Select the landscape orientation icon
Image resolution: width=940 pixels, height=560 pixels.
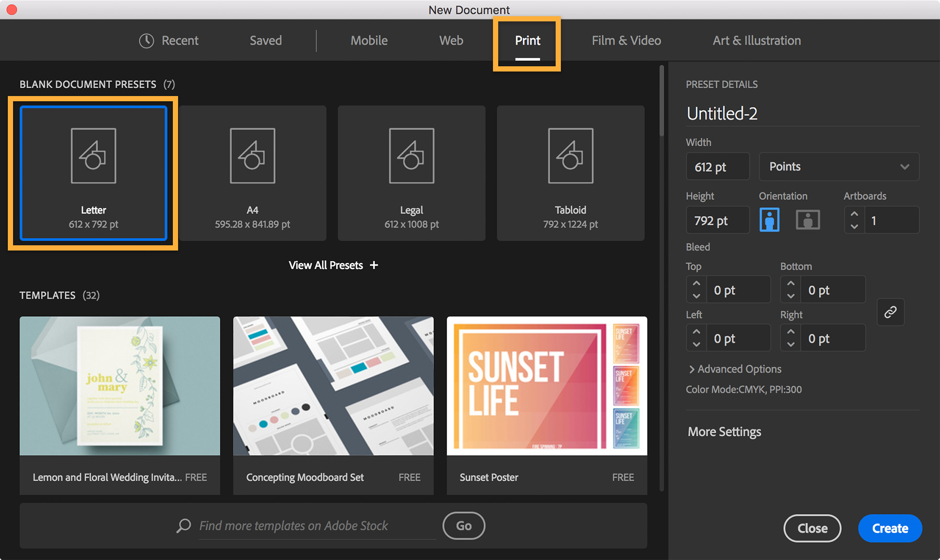[x=807, y=220]
